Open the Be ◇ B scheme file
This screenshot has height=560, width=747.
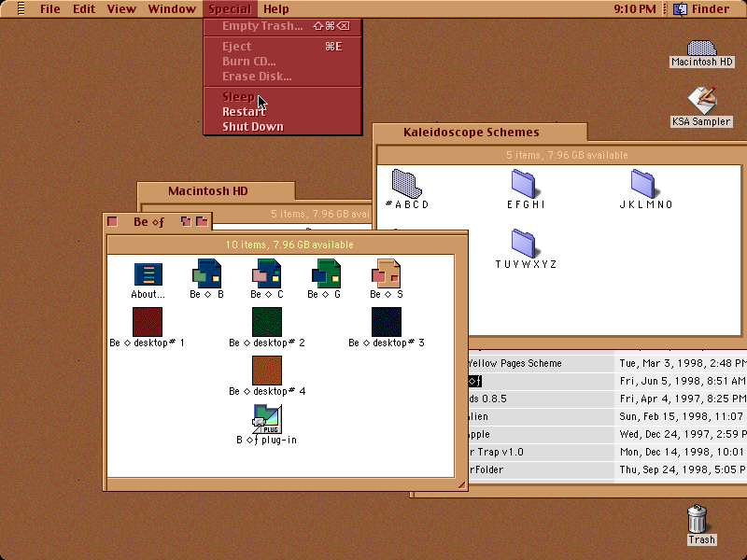coord(206,273)
